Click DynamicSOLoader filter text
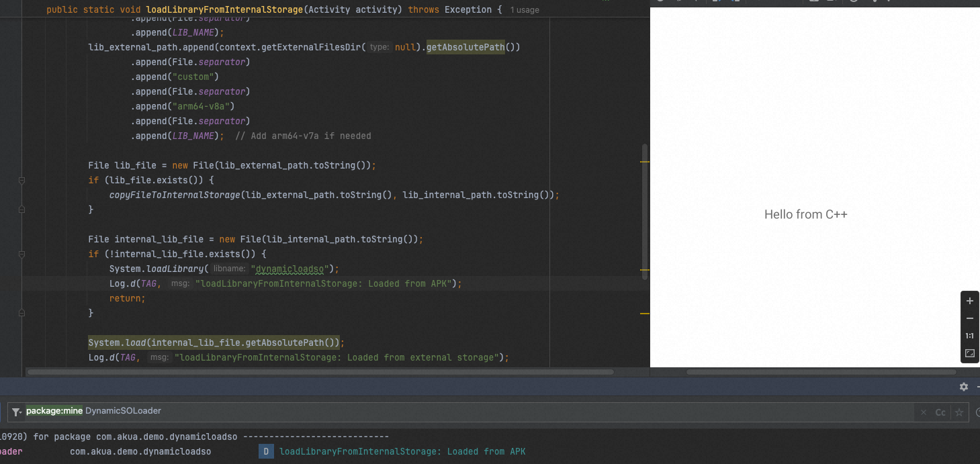Viewport: 980px width, 464px height. (x=123, y=411)
